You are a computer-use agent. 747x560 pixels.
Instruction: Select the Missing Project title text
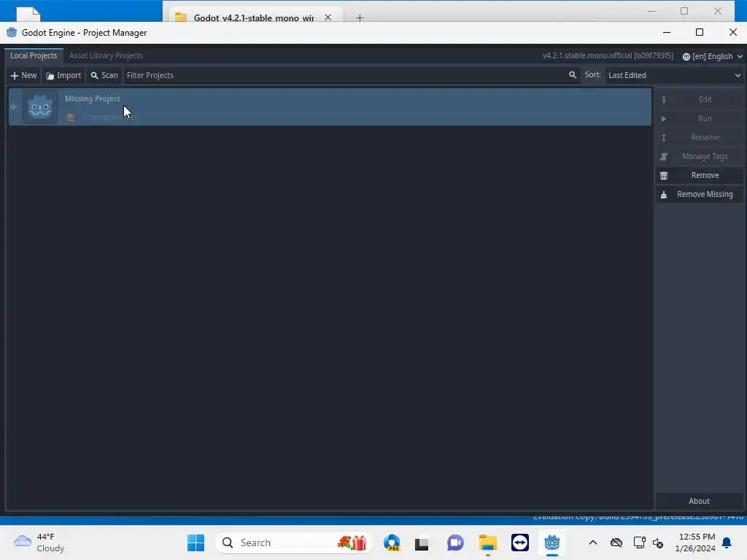[93, 98]
